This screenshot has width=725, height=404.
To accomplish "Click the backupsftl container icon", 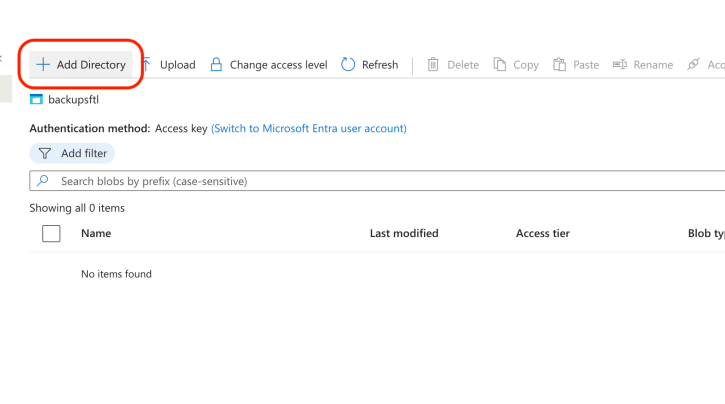I will pos(37,99).
